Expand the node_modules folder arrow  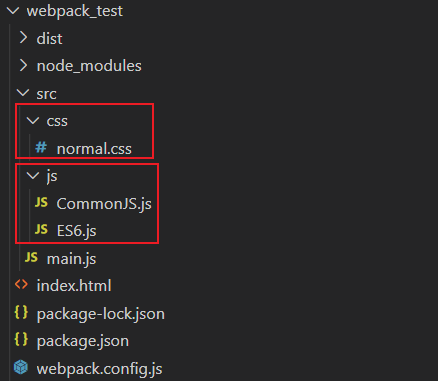click(x=23, y=65)
